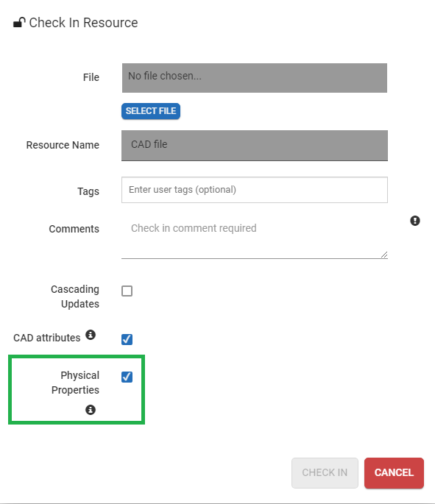Click the unlock icon beside Check In Resource
435x504 pixels.
[x=19, y=23]
